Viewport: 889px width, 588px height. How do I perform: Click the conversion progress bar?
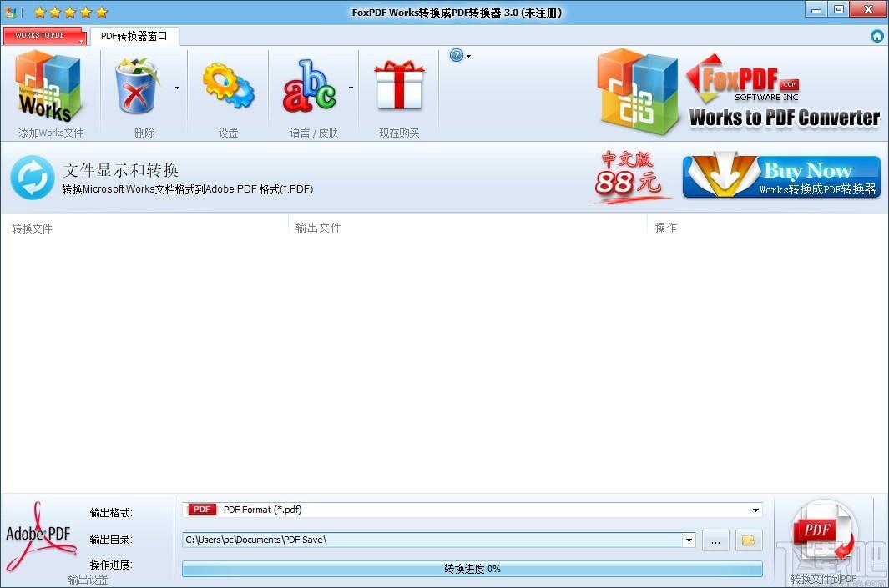pyautogui.click(x=472, y=569)
